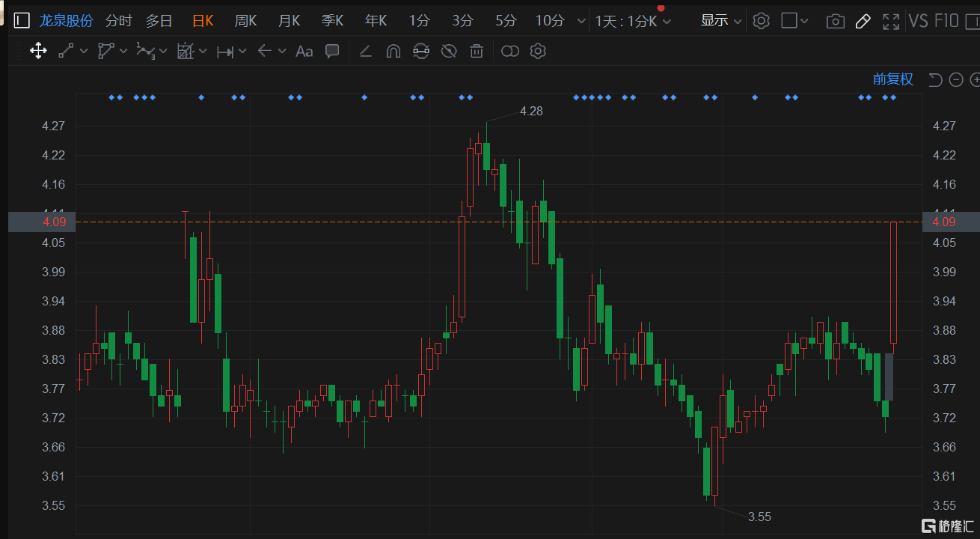Take a chart snapshot with camera icon
This screenshot has height=539, width=980.
[x=836, y=22]
